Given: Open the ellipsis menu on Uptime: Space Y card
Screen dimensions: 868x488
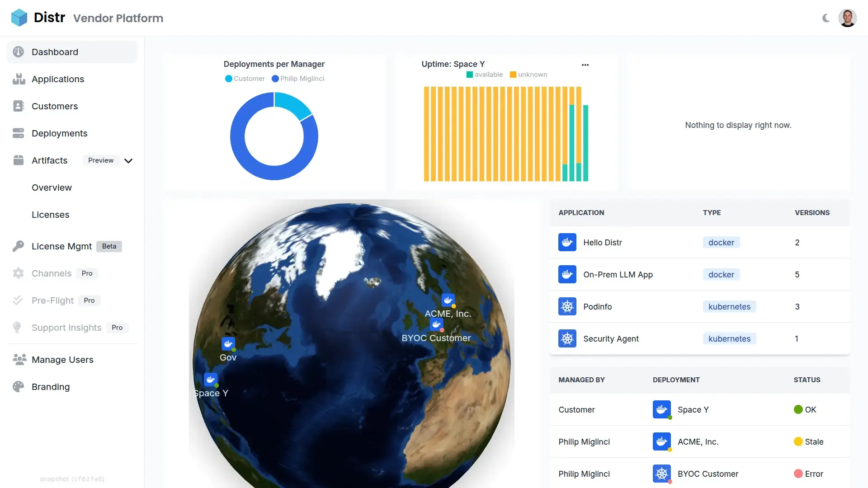Looking at the screenshot, I should [585, 65].
